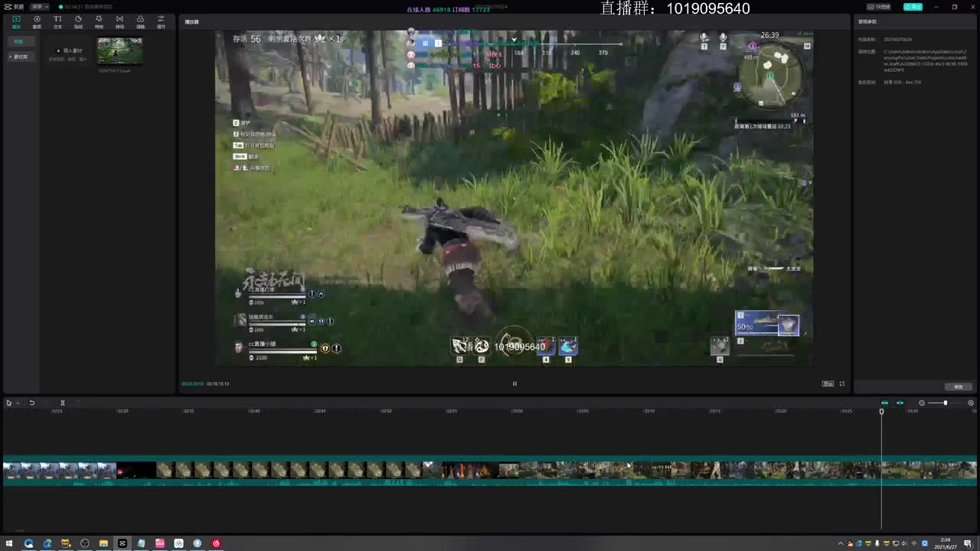Screen dimensions: 980x551
Task: Toggle the timeline main-track magnet
Action: 884,403
